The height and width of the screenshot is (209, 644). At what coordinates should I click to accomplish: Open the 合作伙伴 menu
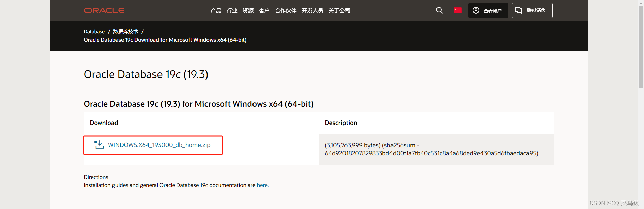tap(285, 11)
